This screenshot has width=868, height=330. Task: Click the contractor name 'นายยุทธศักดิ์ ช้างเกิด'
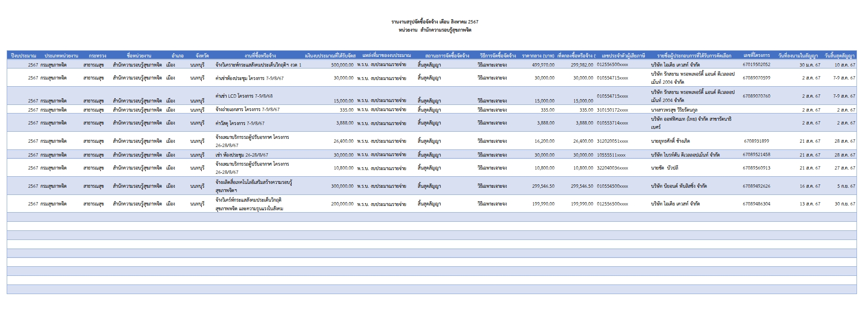pos(670,141)
